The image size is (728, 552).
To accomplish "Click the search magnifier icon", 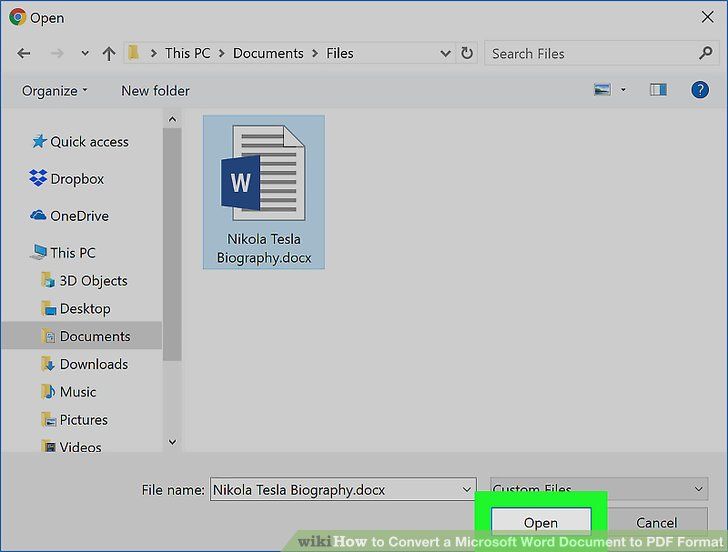I will (x=706, y=53).
